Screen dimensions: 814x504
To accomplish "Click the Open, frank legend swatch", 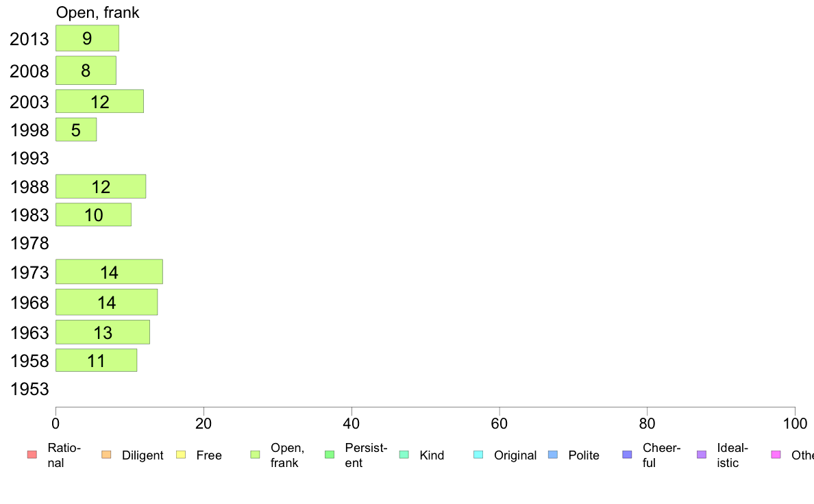I will click(x=255, y=455).
